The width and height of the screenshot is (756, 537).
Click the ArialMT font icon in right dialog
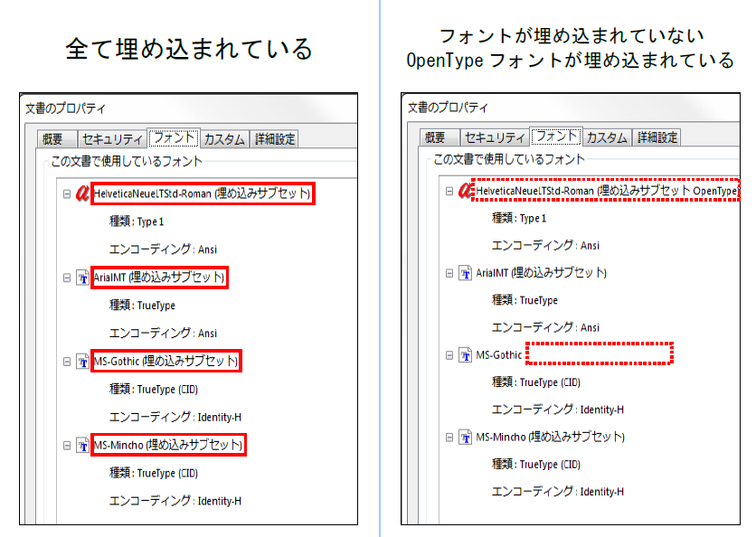[x=465, y=273]
